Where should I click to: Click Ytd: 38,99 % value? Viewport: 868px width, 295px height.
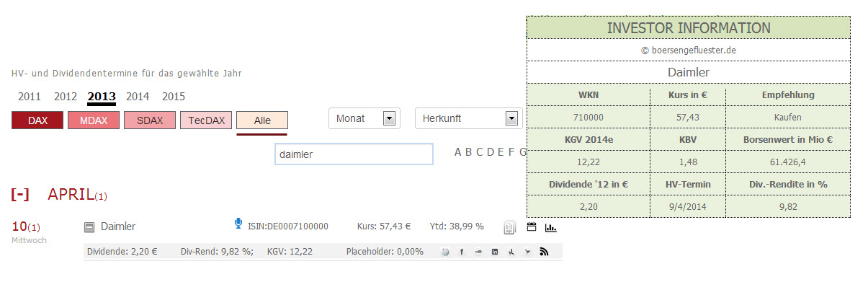click(457, 226)
